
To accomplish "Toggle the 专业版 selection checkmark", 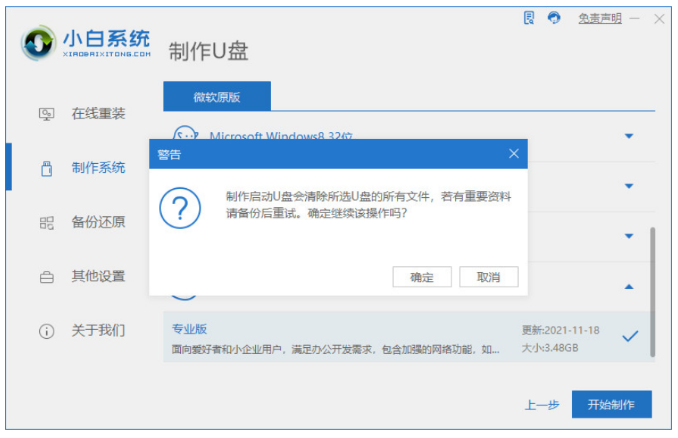I will 630,337.
